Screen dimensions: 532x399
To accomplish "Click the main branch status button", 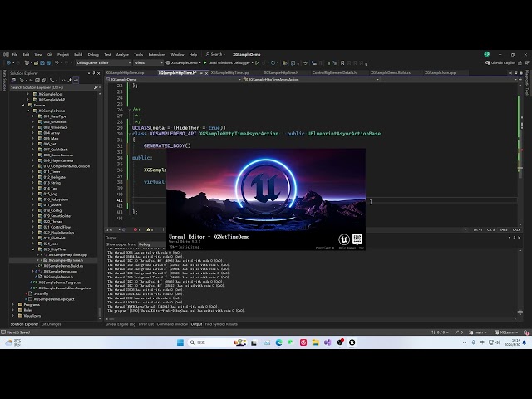I will [478, 332].
